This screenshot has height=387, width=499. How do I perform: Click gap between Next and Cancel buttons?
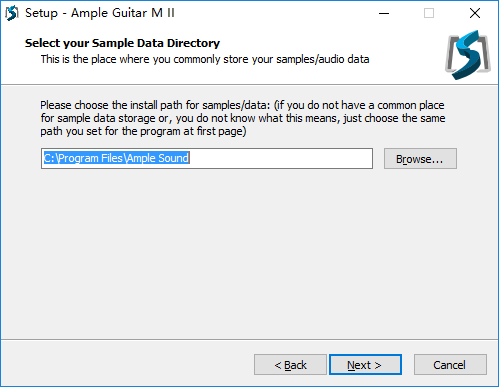408,365
